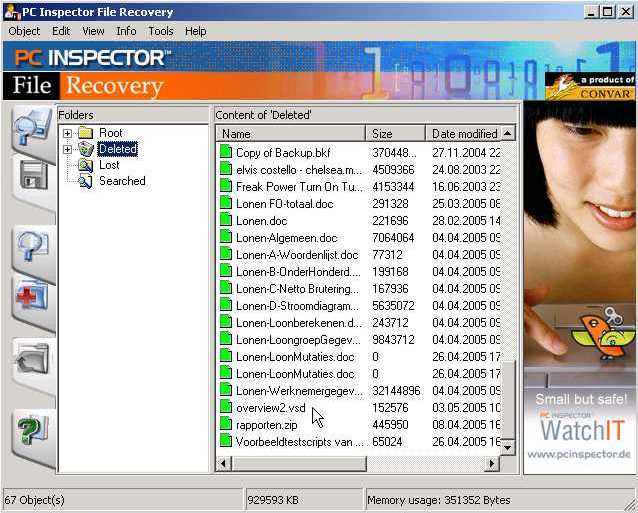
Task: Sort list by Name column header
Action: point(291,134)
